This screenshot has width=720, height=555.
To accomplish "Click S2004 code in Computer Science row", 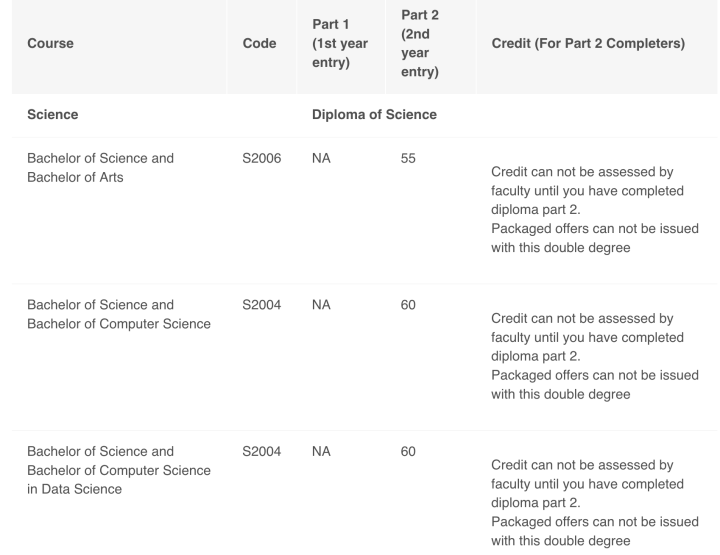I will 262,305.
